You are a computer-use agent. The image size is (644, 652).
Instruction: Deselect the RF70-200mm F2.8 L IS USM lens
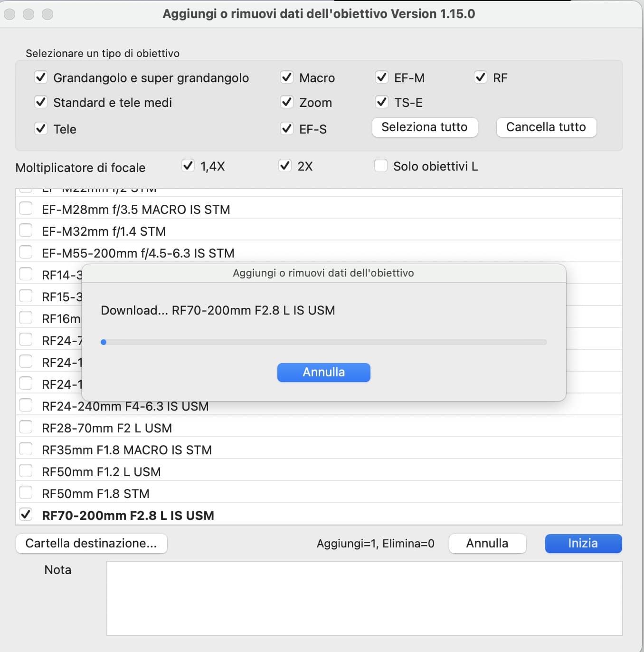26,514
